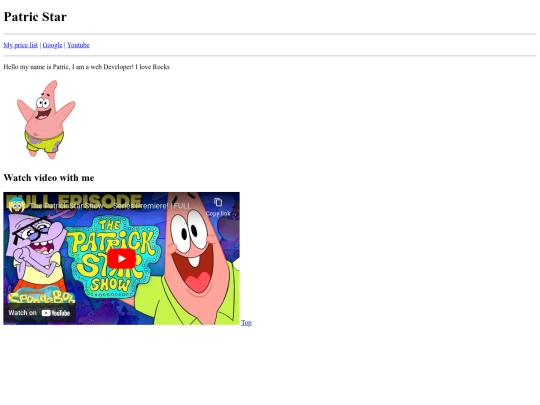Open the video title "The Patrick Star Show"
Image resolution: width=540 pixels, height=405 pixels.
coord(114,206)
